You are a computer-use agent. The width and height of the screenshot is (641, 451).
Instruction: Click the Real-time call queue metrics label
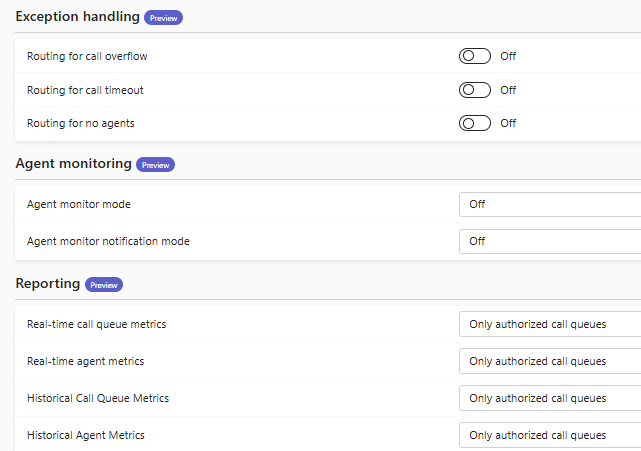pos(96,324)
